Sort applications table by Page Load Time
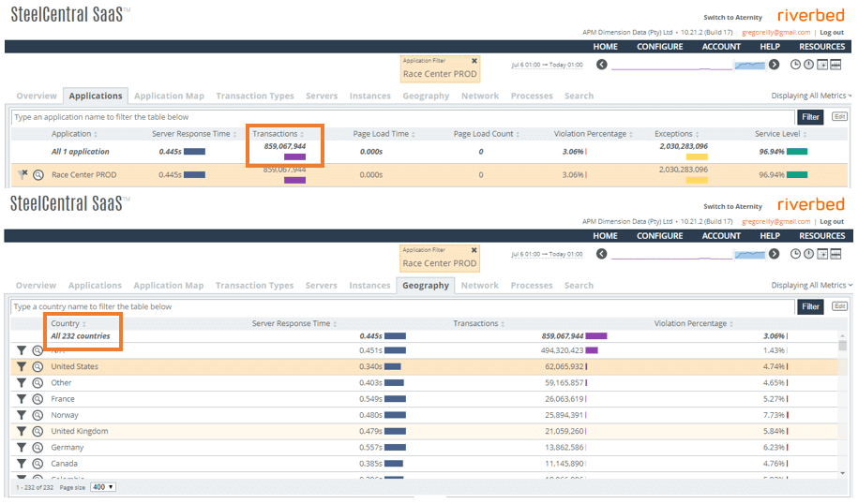The image size is (858, 504). (384, 134)
